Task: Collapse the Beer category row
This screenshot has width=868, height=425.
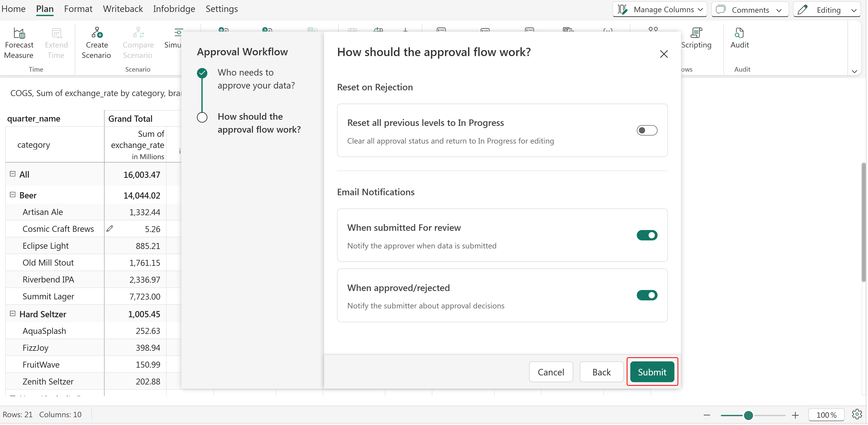Action: coord(13,195)
